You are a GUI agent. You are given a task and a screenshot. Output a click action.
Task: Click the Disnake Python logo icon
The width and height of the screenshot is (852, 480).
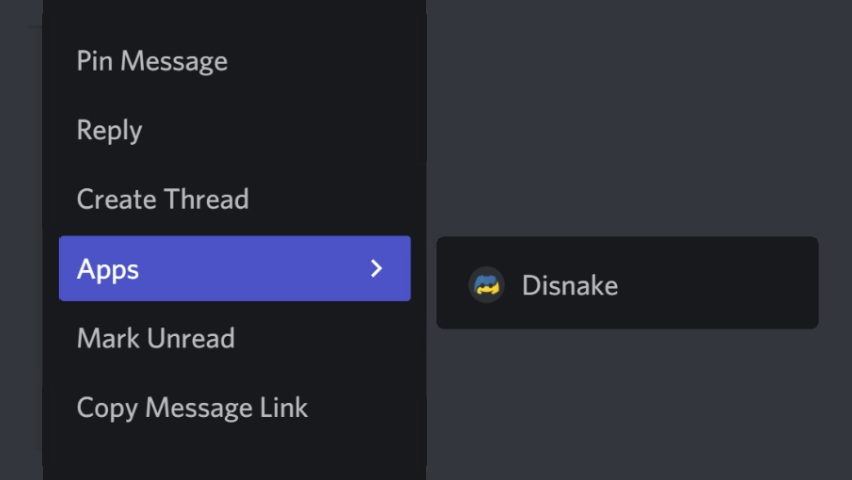487,285
